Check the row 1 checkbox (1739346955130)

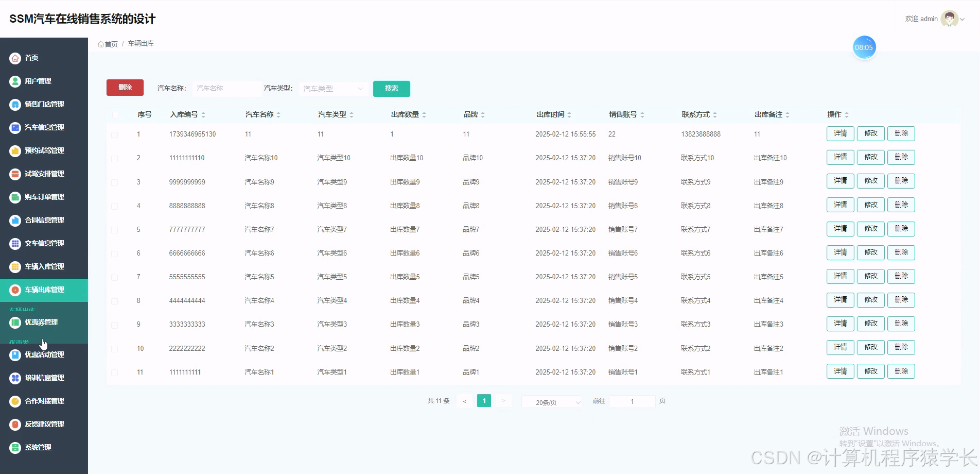pyautogui.click(x=115, y=135)
